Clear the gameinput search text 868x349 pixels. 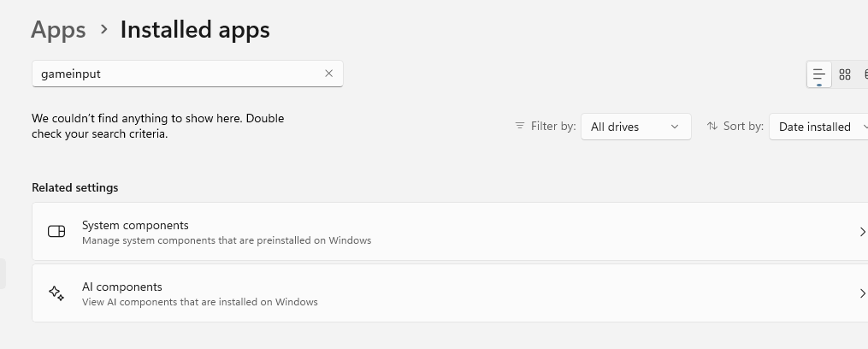[329, 73]
